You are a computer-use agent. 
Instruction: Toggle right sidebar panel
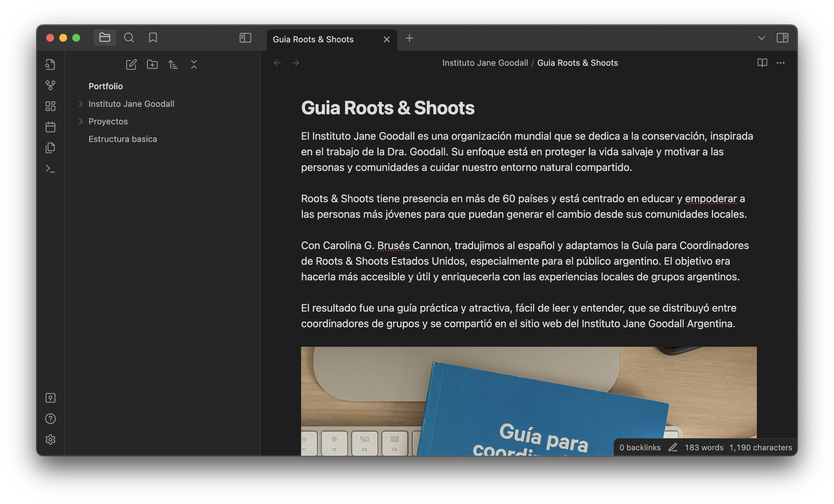tap(782, 38)
